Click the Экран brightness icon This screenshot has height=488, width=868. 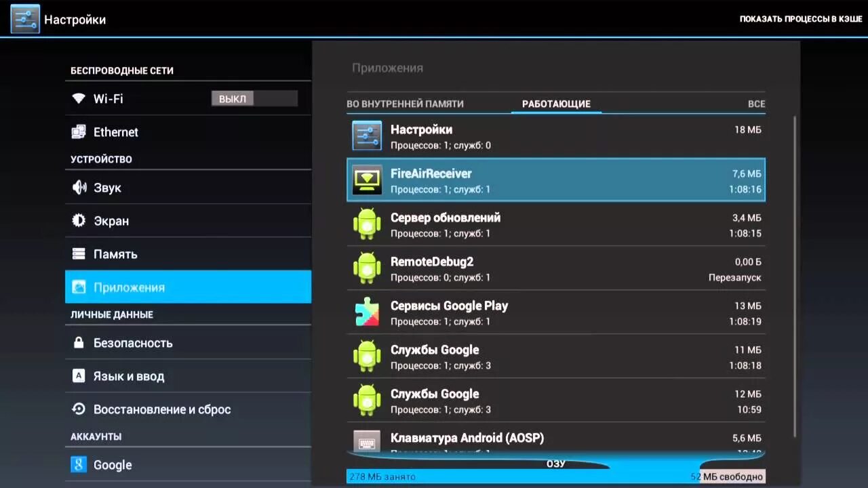79,221
